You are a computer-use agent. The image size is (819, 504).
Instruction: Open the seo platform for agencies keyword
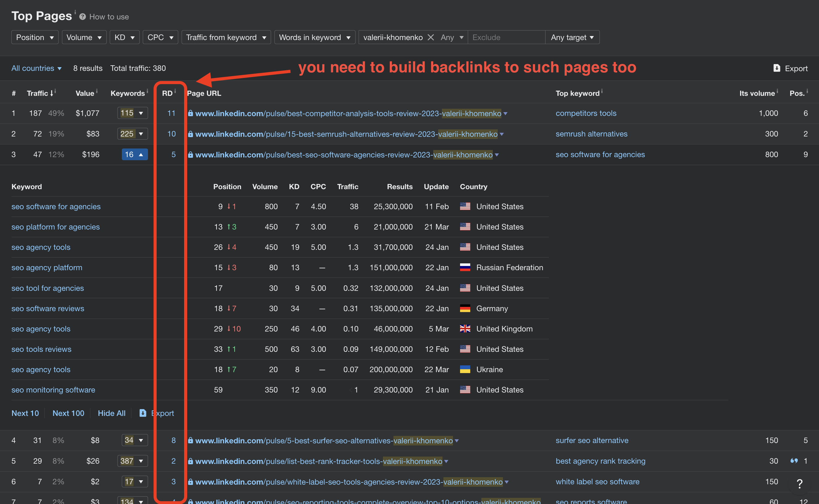(56, 227)
